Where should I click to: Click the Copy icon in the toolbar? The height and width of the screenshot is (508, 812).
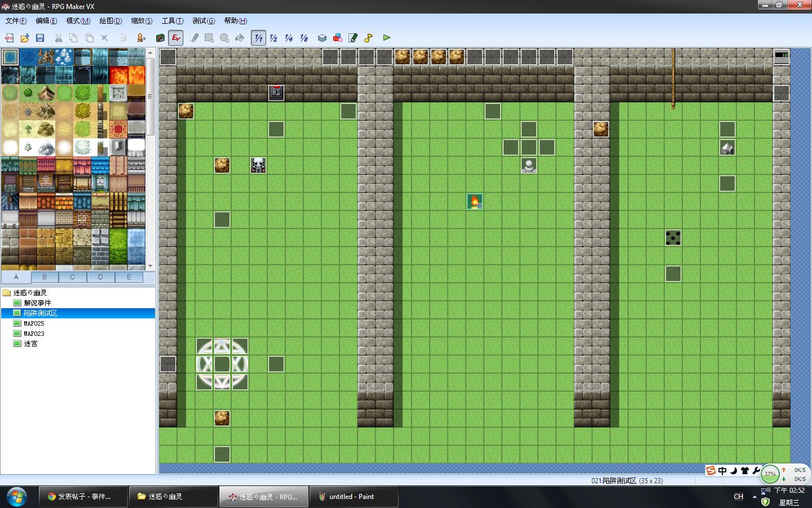click(x=73, y=38)
